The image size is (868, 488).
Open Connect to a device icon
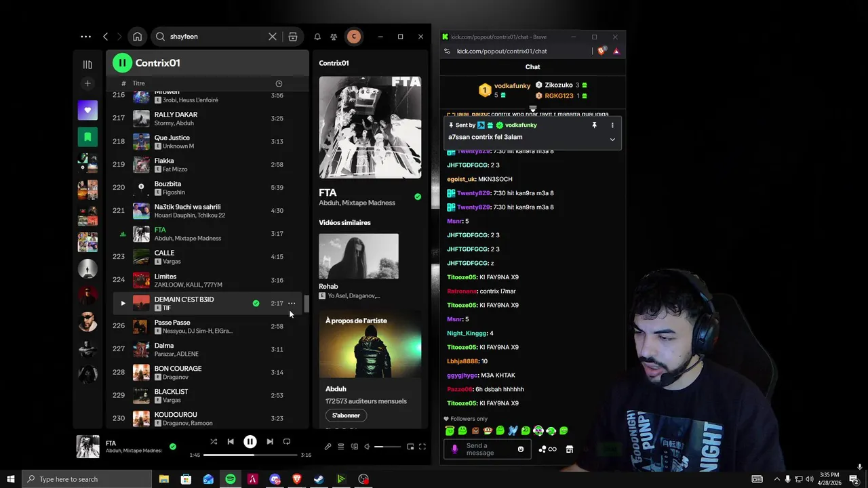[x=355, y=447]
